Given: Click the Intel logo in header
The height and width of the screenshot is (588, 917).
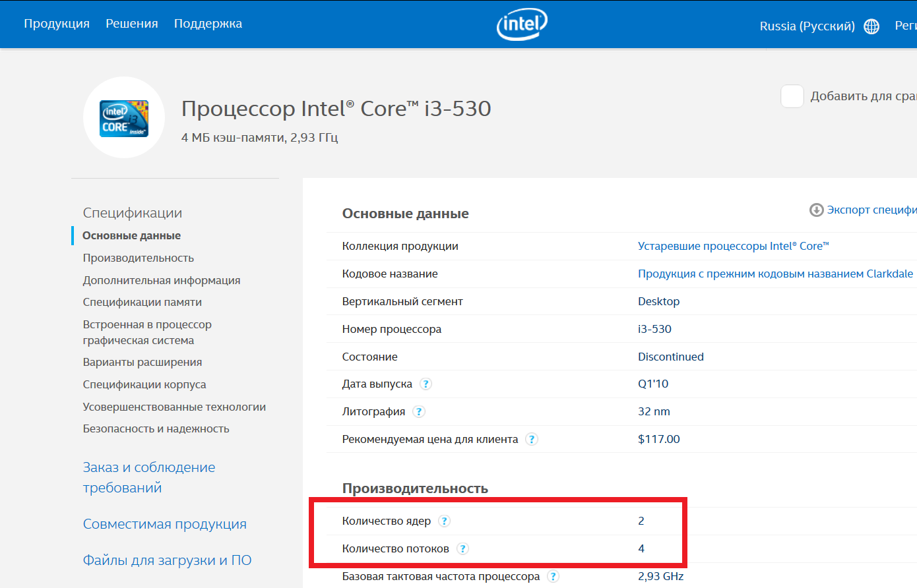Looking at the screenshot, I should (522, 24).
